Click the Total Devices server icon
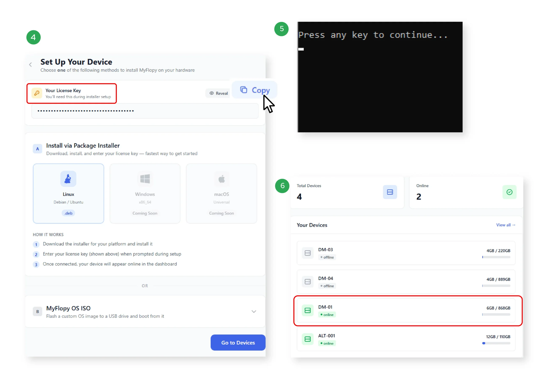The width and height of the screenshot is (541, 392). (x=390, y=192)
